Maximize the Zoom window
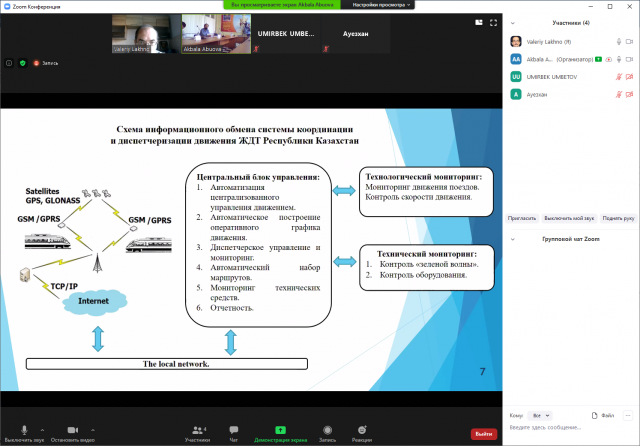640x446 pixels. click(x=610, y=7)
